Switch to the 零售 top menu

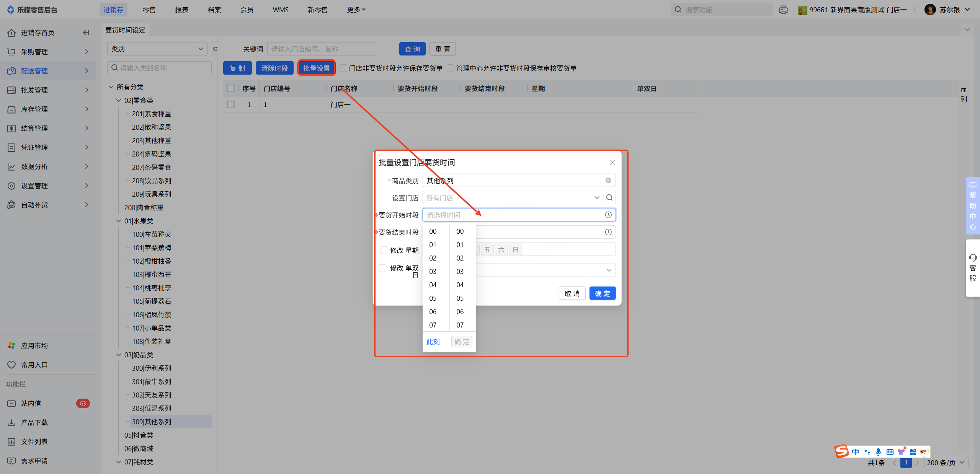(149, 10)
